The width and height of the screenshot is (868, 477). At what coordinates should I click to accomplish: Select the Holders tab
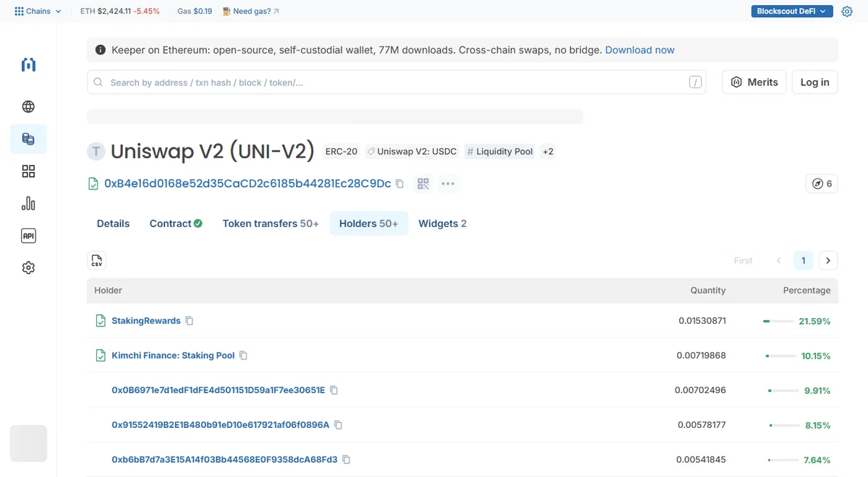pos(369,224)
